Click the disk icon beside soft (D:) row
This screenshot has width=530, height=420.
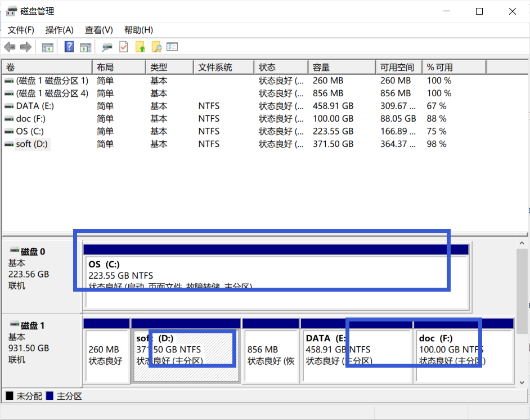pyautogui.click(x=9, y=144)
